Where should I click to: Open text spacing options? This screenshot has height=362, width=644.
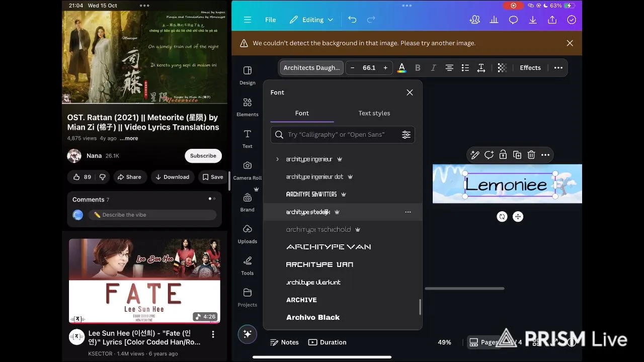click(x=481, y=68)
